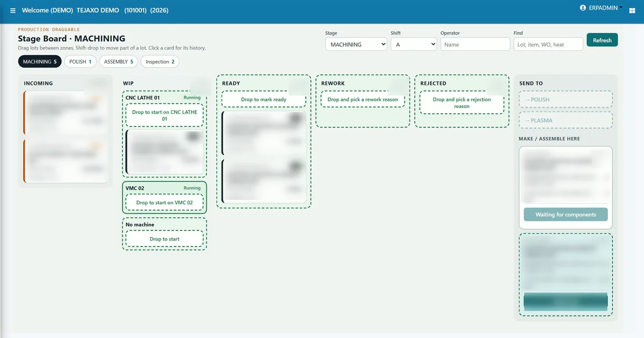The height and width of the screenshot is (338, 644).
Task: Click the VMC 02 machine label
Action: [135, 188]
